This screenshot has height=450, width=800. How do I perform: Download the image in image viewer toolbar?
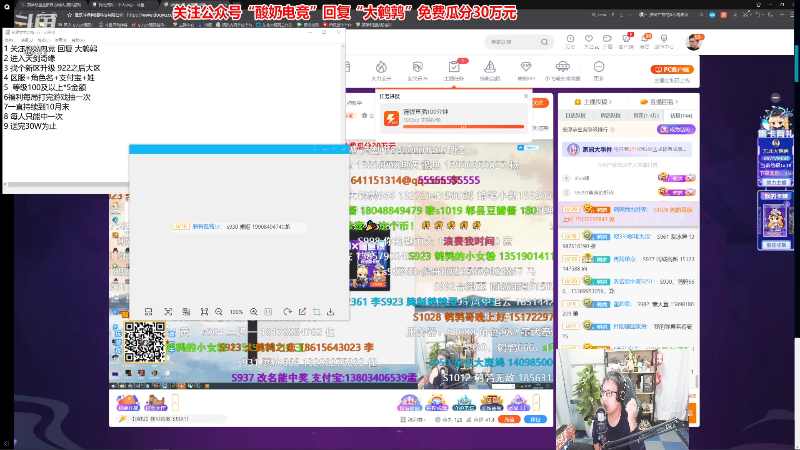(331, 312)
